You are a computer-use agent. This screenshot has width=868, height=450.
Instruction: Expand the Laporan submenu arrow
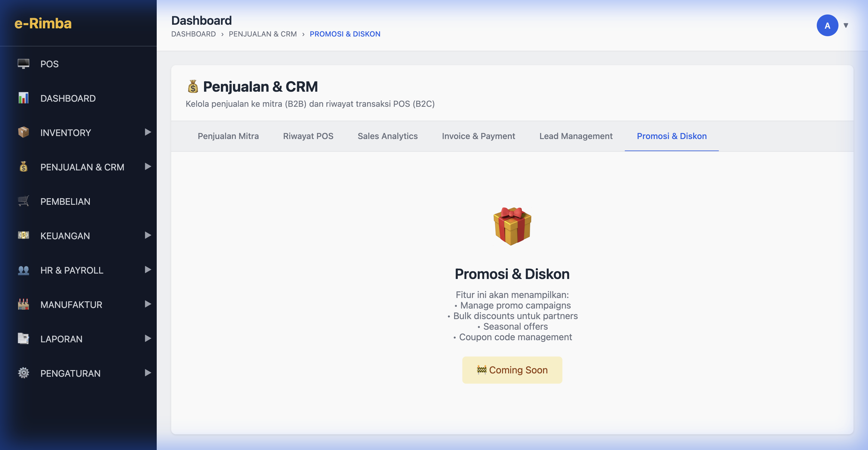(148, 338)
